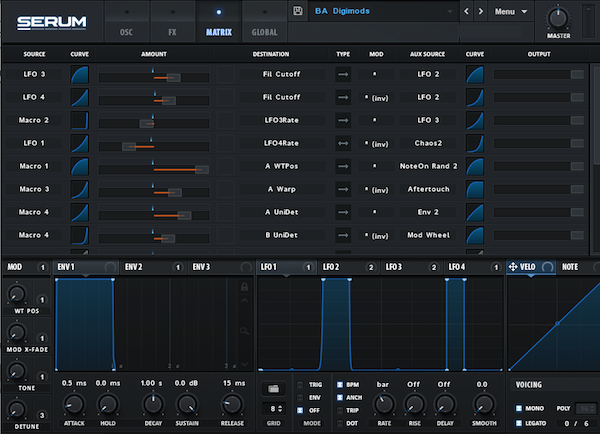Click the source curve icon in LFO 1 row
Viewport: 600px width, 434px height.
(80, 143)
